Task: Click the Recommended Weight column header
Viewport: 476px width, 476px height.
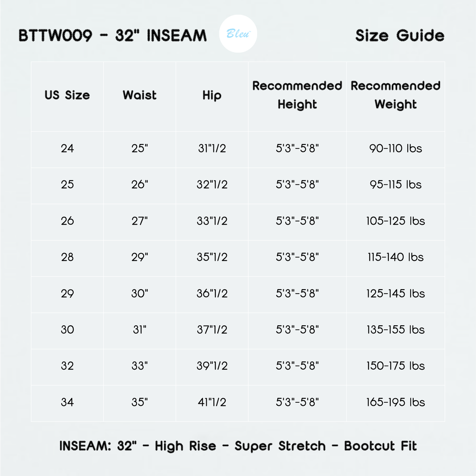Action: click(395, 95)
